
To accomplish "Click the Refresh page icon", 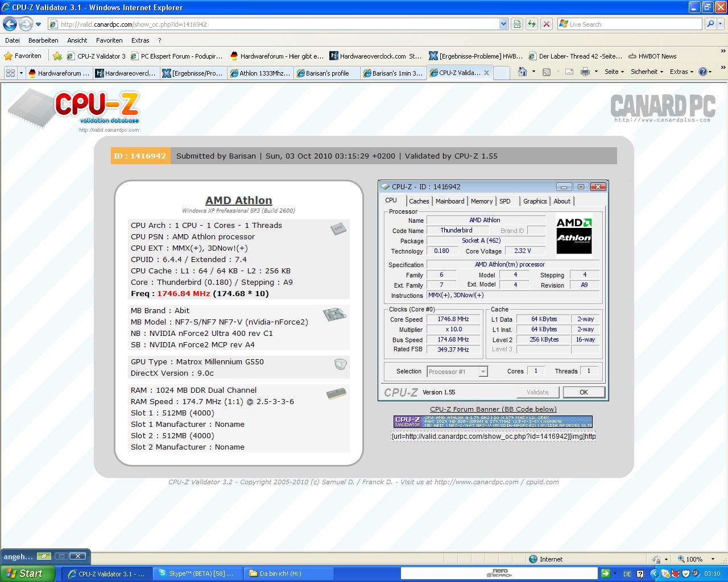I will pos(531,24).
